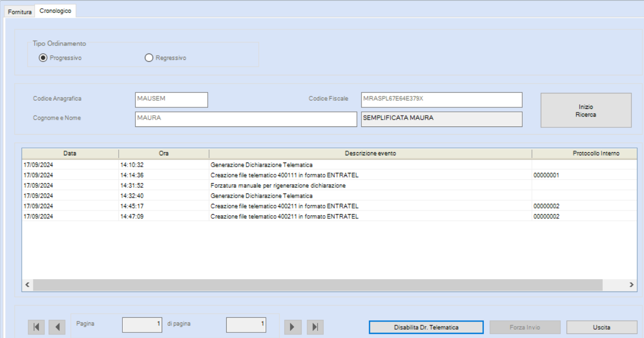Go to the next page
Viewport: 644px width, 338px height.
pyautogui.click(x=293, y=327)
